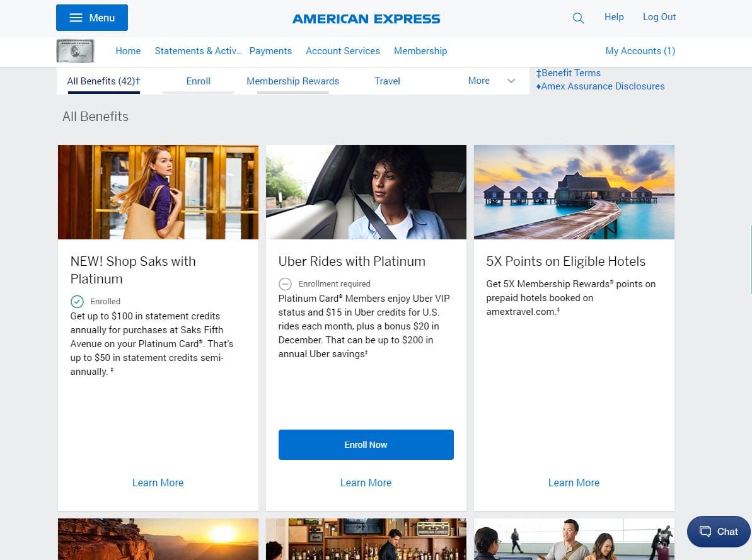Image resolution: width=752 pixels, height=560 pixels.
Task: Open the Chat widget
Action: 718,531
